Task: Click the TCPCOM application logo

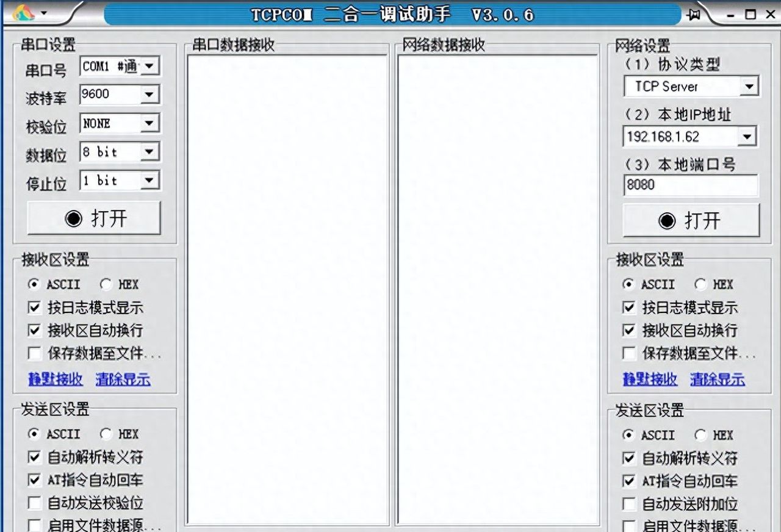Action: pos(23,11)
